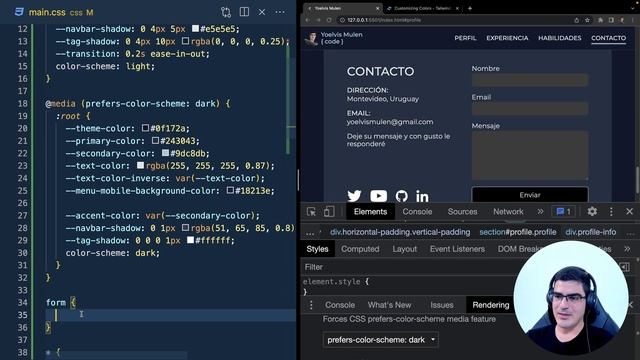Select div.horizontal-padding.vertical-padding breadcrumb
Image resolution: width=640 pixels, height=360 pixels.
tap(400, 232)
